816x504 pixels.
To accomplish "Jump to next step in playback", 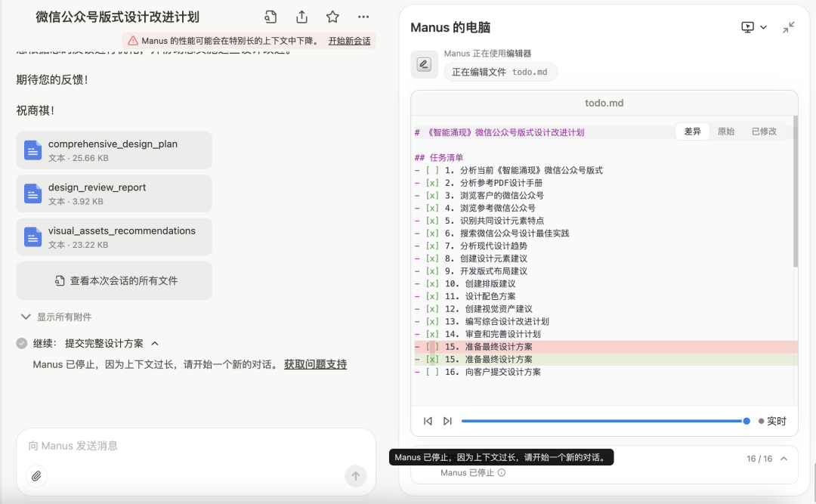I will click(447, 421).
